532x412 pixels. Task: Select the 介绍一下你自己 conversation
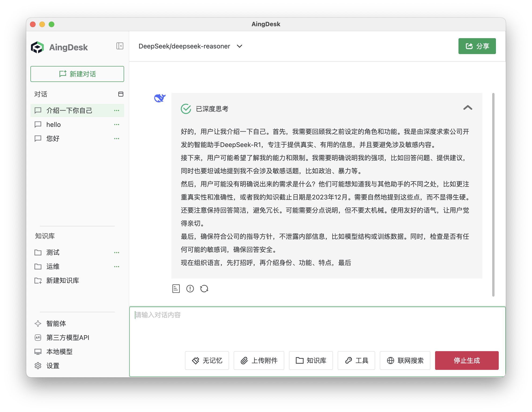tap(69, 110)
